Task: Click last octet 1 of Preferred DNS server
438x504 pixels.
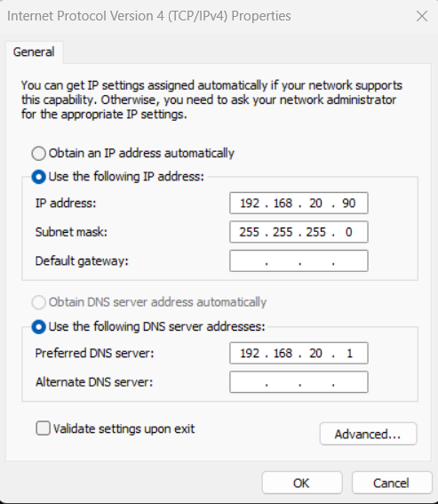Action: tap(349, 353)
